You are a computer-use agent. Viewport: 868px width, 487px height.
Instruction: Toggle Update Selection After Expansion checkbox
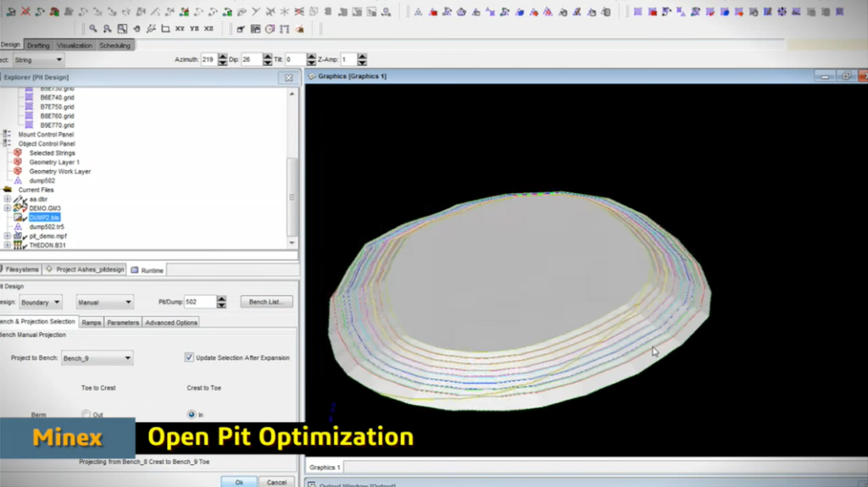189,357
